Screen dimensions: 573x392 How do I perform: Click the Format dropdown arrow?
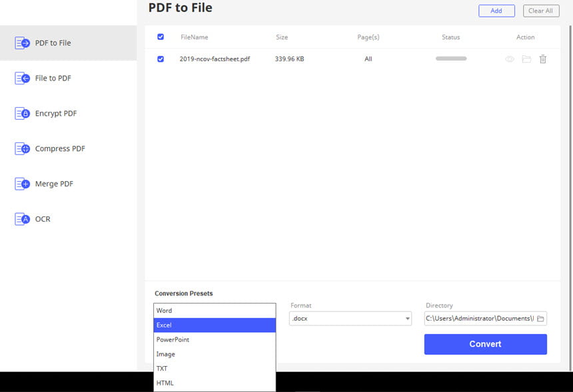pos(407,319)
